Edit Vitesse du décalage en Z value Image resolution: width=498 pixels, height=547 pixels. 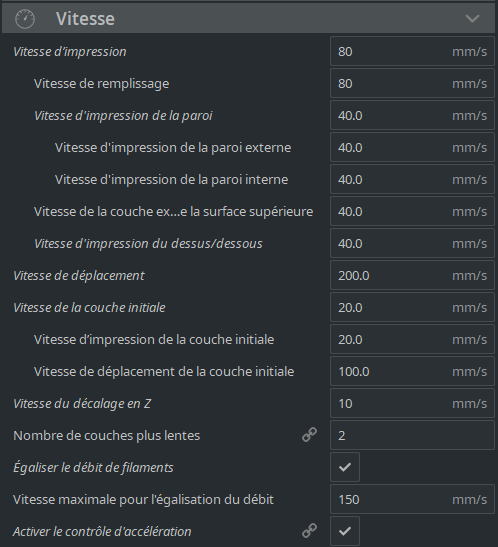[x=412, y=403]
